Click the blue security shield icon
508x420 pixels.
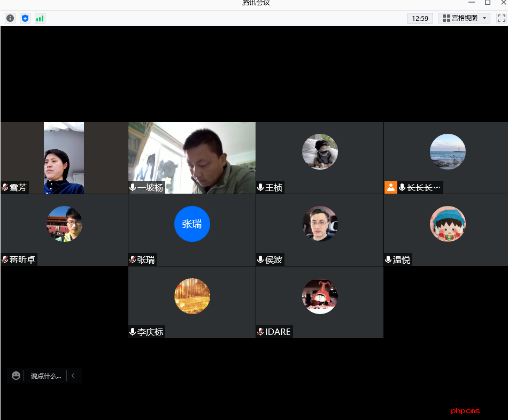pos(25,18)
